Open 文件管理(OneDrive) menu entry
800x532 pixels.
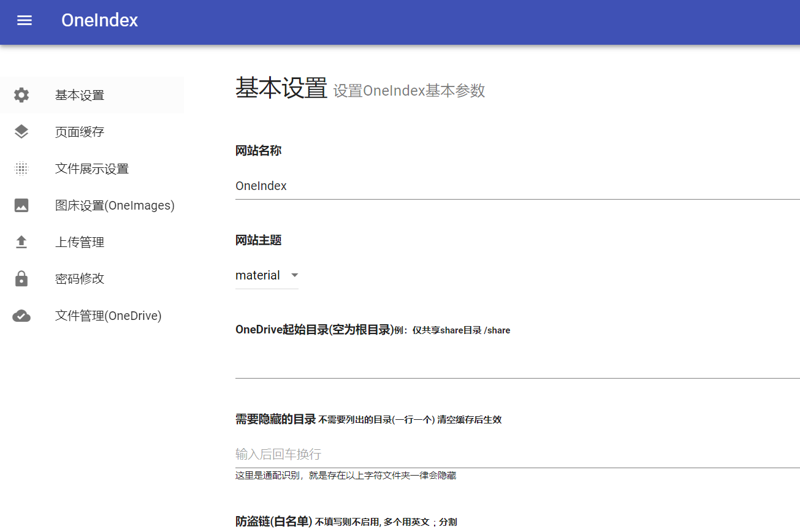coord(109,316)
